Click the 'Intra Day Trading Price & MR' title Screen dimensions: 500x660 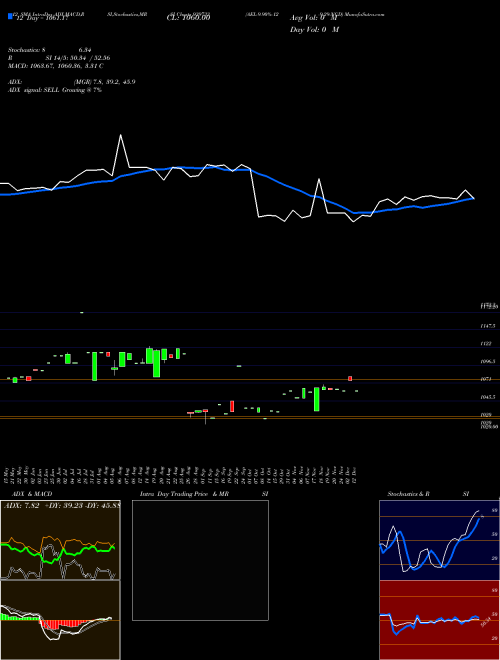coord(185,494)
